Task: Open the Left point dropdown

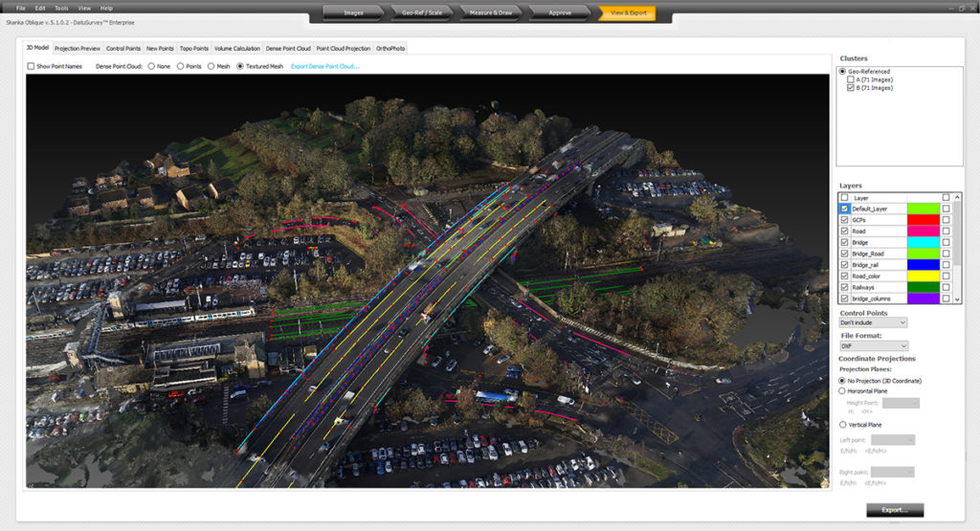Action: [893, 440]
